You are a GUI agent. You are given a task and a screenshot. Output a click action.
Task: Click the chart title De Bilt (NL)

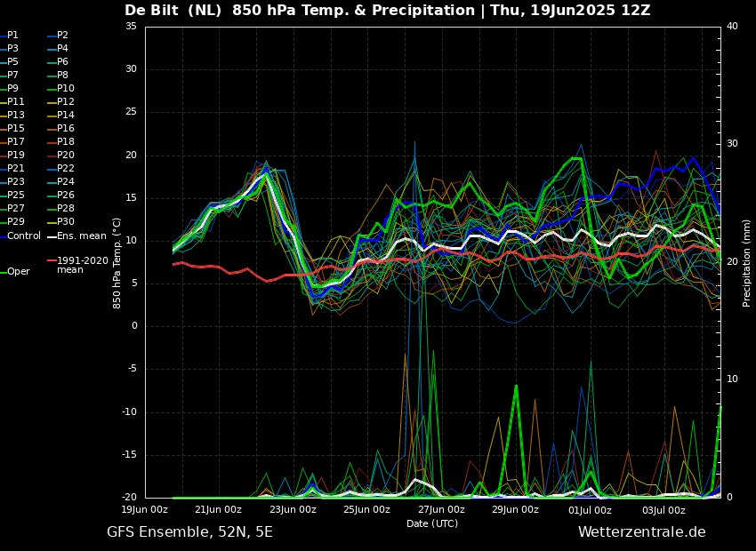174,10
